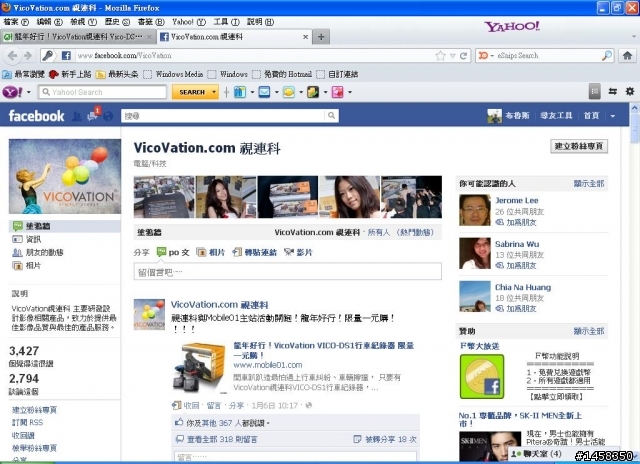The height and width of the screenshot is (464, 640).
Task: Choose 相片 photo share option
Action: (x=211, y=253)
